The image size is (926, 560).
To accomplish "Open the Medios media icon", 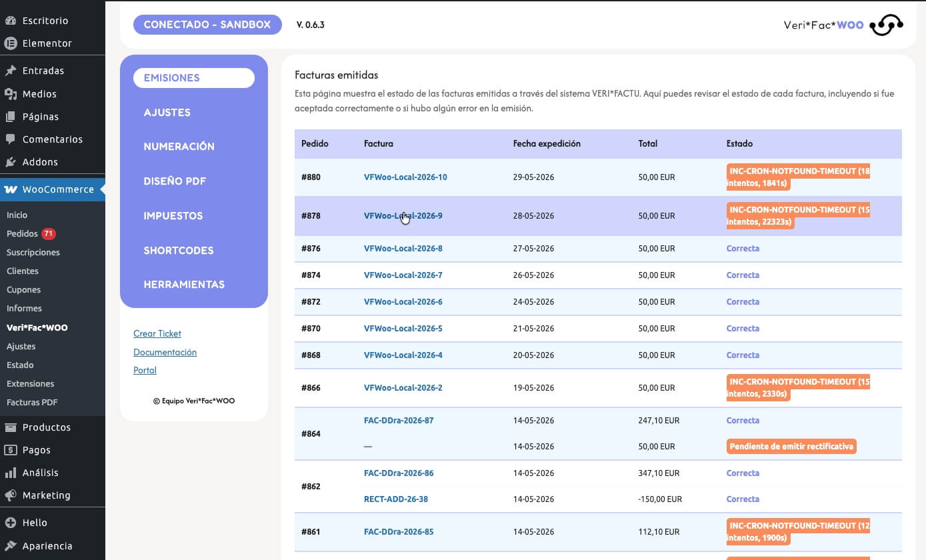I will [11, 94].
